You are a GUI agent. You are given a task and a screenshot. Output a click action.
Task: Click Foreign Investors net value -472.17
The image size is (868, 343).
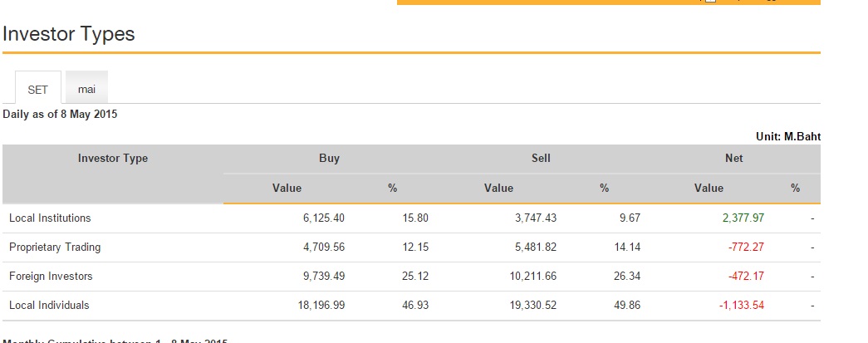[x=745, y=277]
